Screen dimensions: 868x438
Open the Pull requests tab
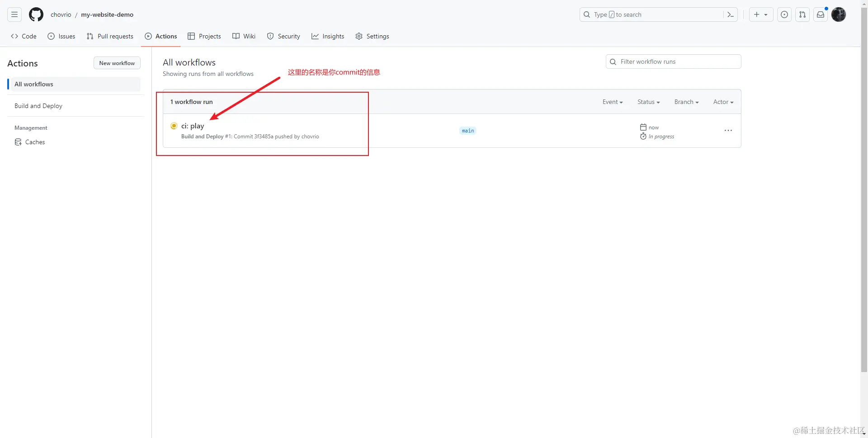110,36
